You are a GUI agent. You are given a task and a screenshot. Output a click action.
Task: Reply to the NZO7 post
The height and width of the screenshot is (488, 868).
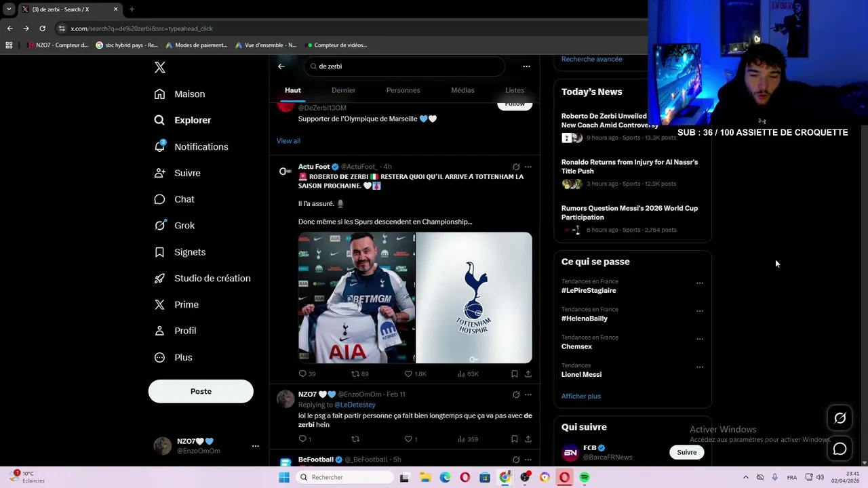coord(304,439)
